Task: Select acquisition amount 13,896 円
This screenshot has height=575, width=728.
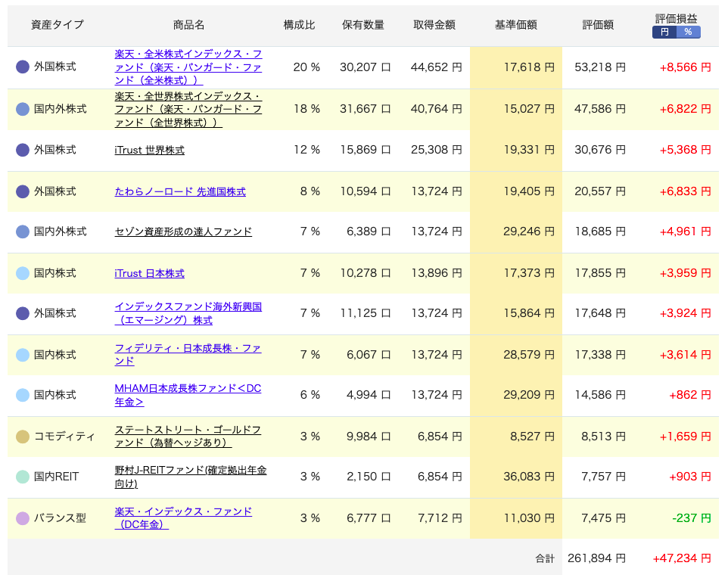Action: pyautogui.click(x=437, y=273)
